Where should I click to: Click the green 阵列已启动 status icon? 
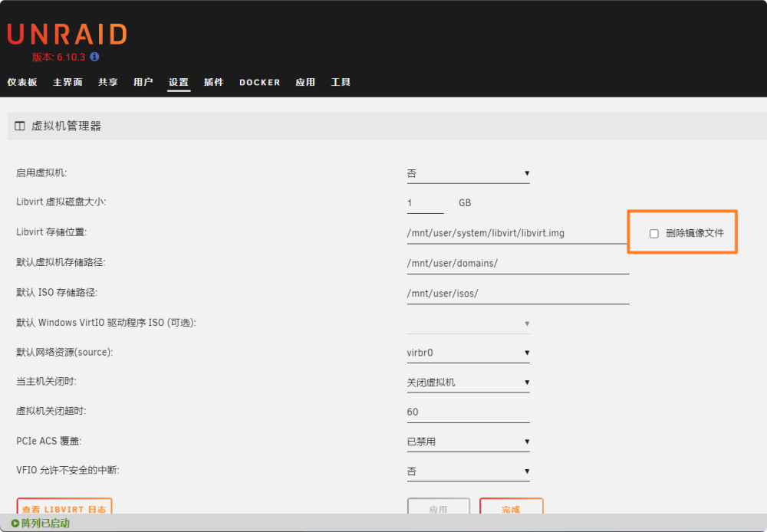point(15,524)
